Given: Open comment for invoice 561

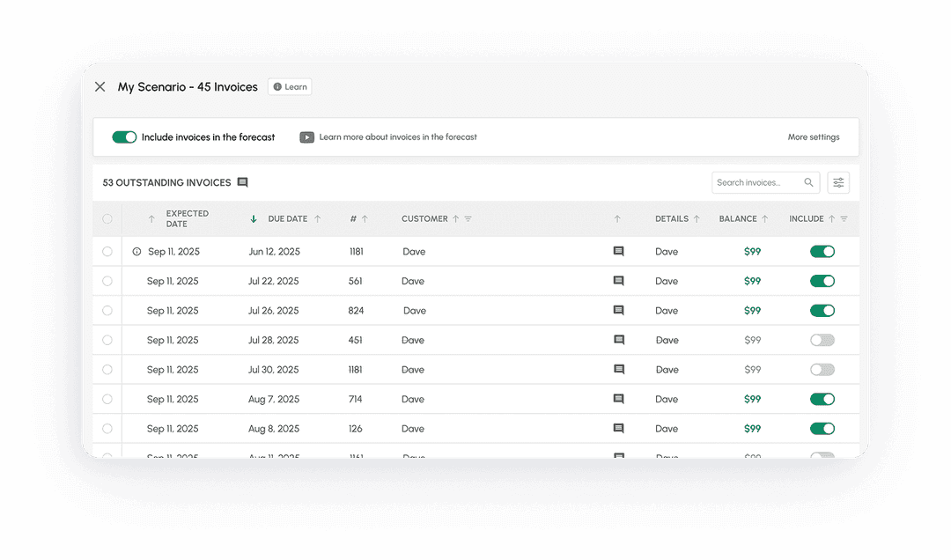Looking at the screenshot, I should (619, 281).
